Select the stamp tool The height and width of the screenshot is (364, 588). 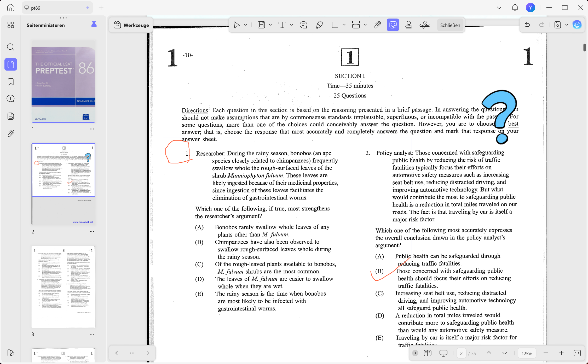[409, 25]
